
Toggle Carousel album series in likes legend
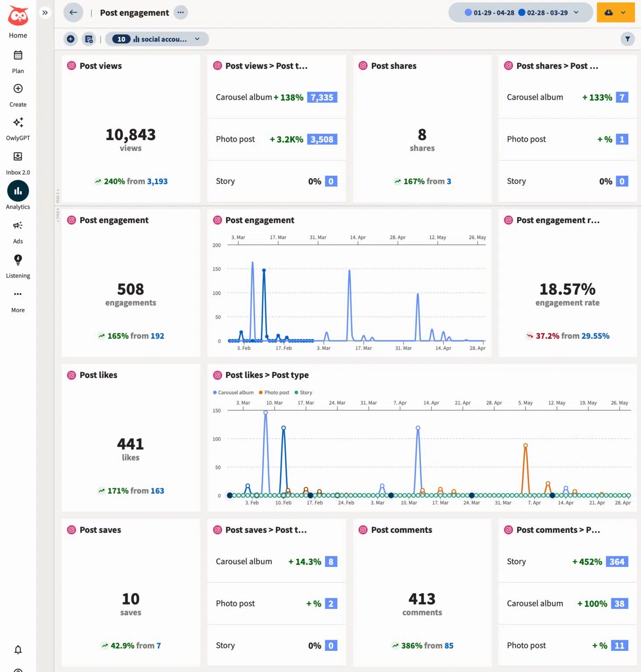point(233,392)
